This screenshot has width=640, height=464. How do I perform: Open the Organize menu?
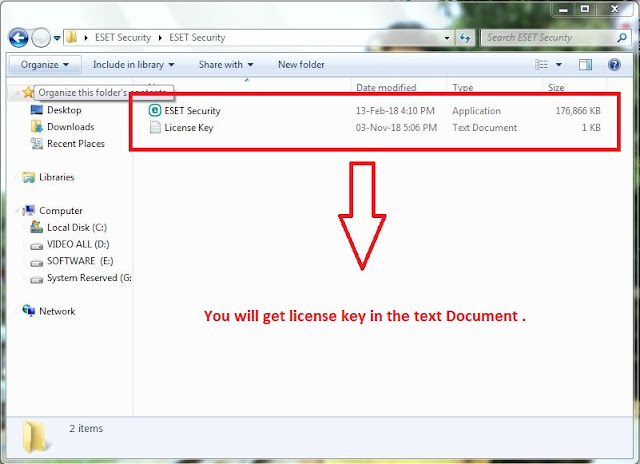tap(44, 64)
